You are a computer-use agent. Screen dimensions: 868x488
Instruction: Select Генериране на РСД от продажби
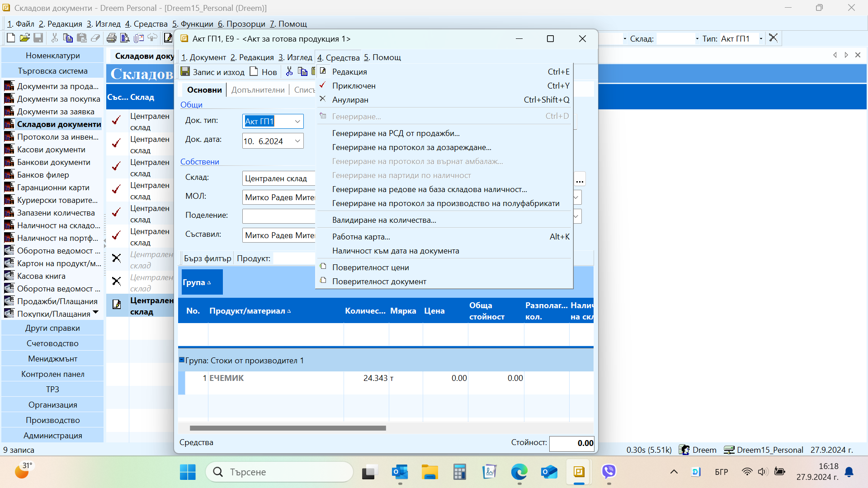pos(444,133)
